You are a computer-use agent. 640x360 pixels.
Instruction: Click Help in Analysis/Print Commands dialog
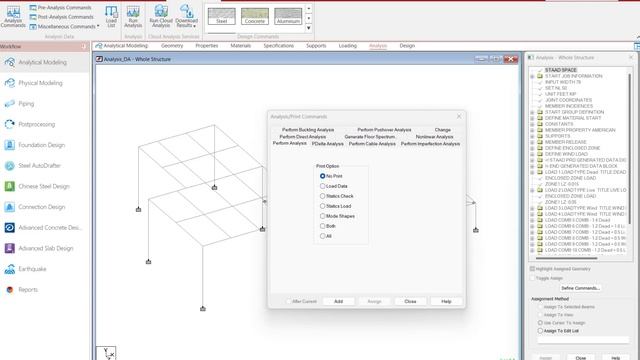coord(446,301)
